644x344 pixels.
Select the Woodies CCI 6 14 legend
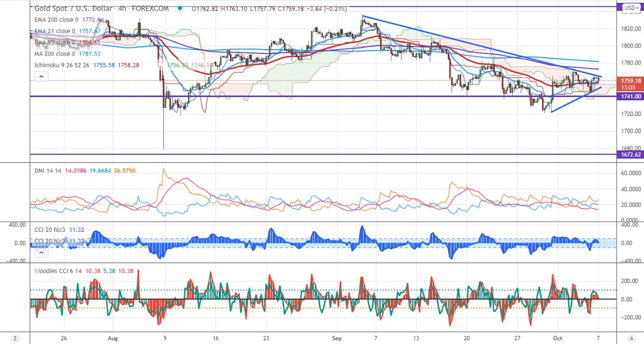59,271
